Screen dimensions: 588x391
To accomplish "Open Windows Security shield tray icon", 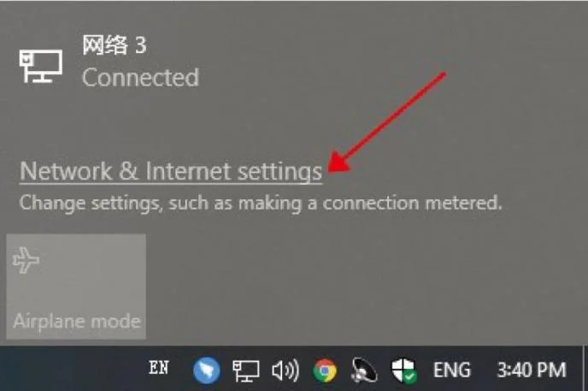I will (404, 370).
